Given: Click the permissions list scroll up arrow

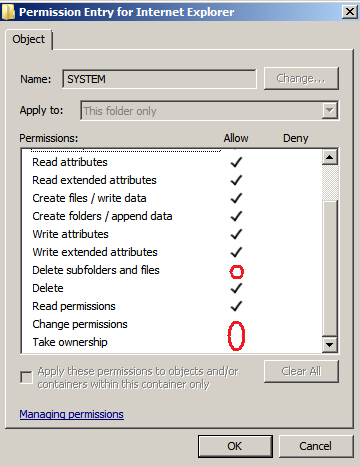Looking at the screenshot, I should pos(330,157).
